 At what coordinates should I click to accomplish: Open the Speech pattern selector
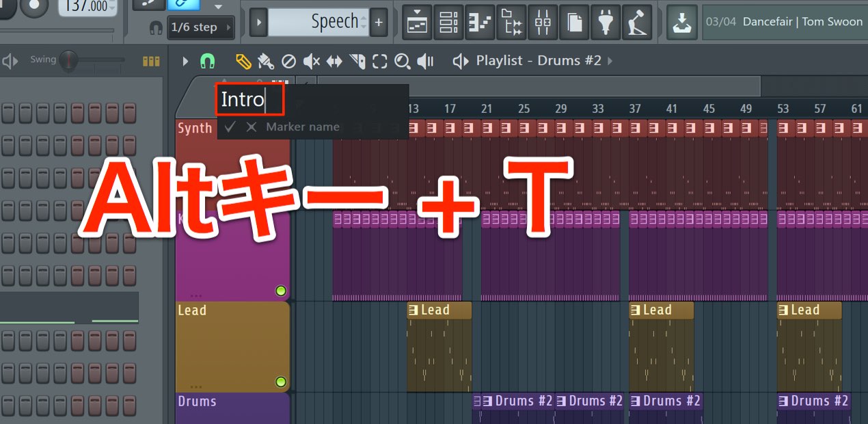tap(318, 23)
